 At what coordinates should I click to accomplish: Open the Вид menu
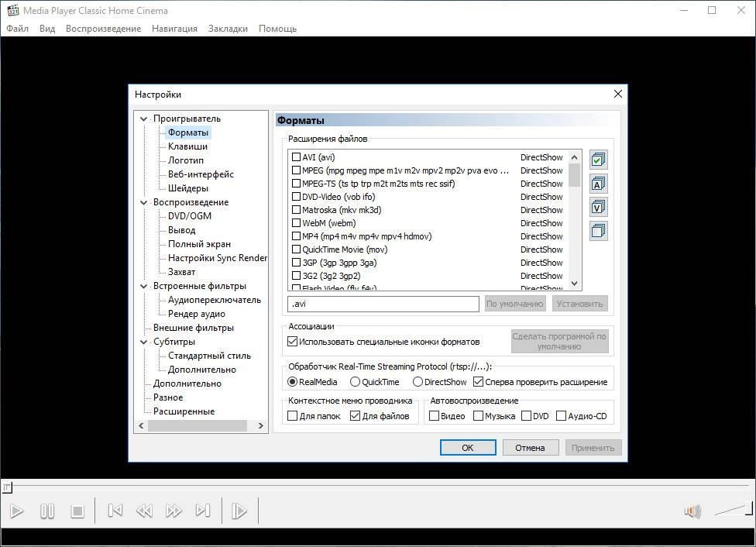coord(47,29)
